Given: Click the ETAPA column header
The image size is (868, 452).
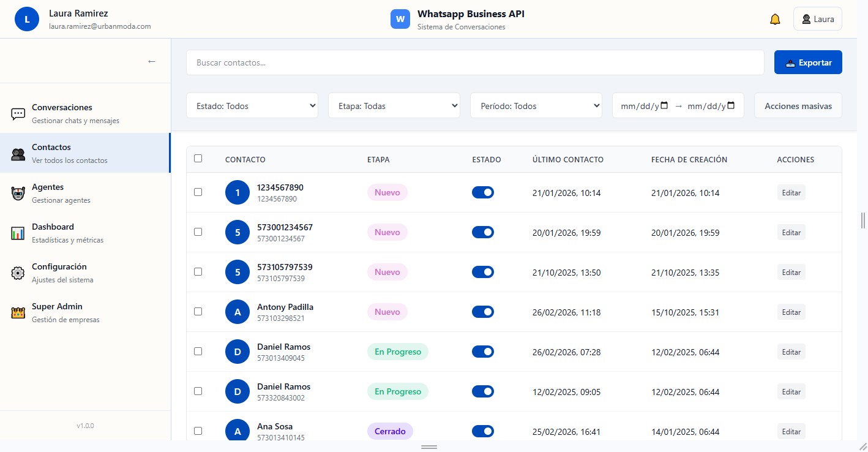Looking at the screenshot, I should pyautogui.click(x=378, y=159).
